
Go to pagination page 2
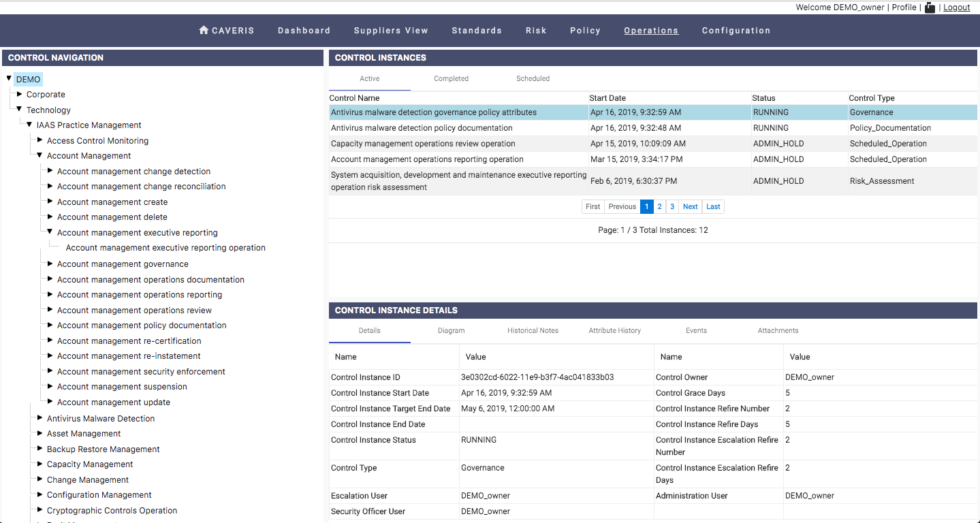tap(660, 206)
